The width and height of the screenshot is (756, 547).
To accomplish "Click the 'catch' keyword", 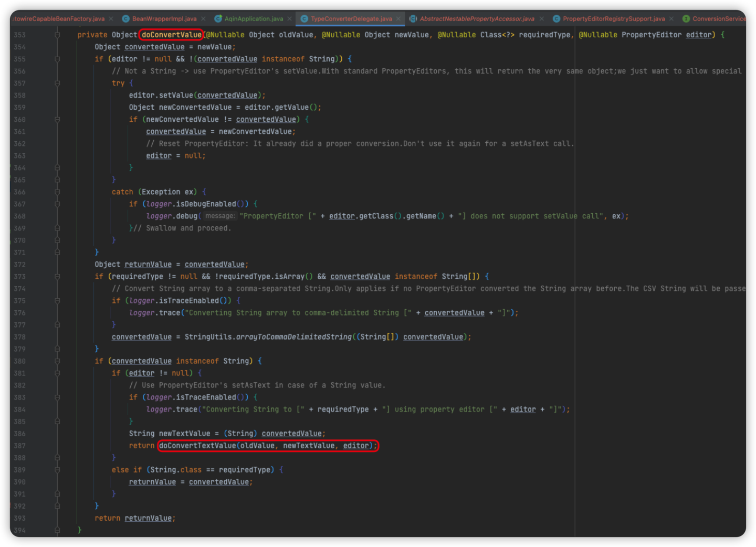I will click(x=122, y=192).
